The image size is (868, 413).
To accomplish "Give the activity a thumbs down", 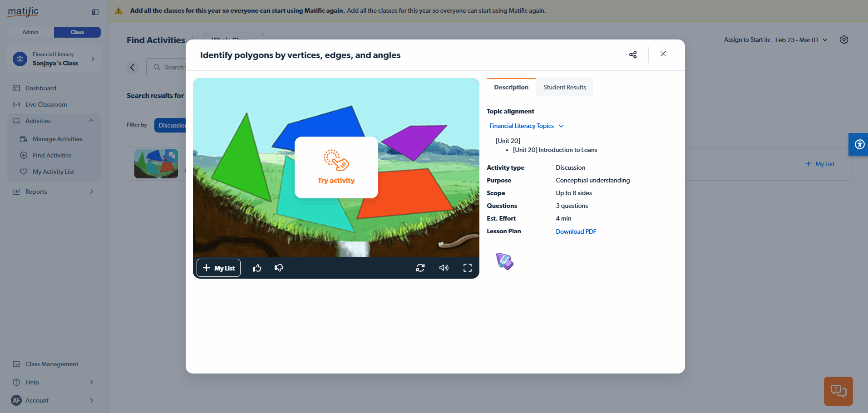I will pyautogui.click(x=279, y=268).
